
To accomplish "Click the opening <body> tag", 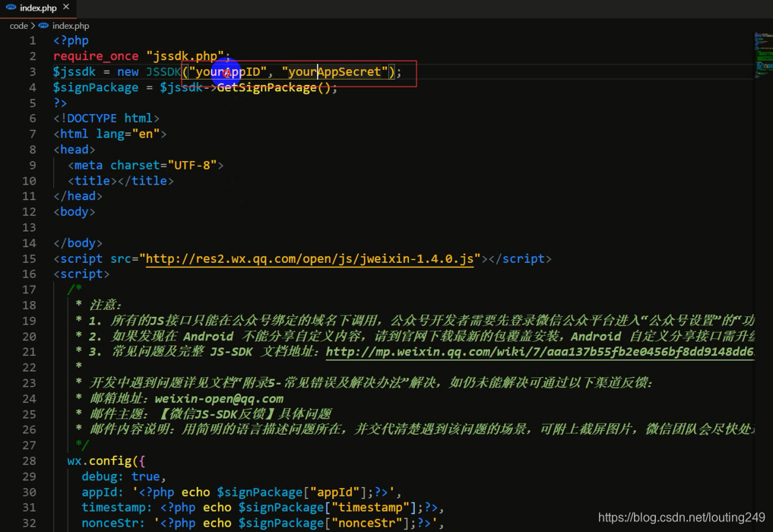I will click(x=74, y=212).
